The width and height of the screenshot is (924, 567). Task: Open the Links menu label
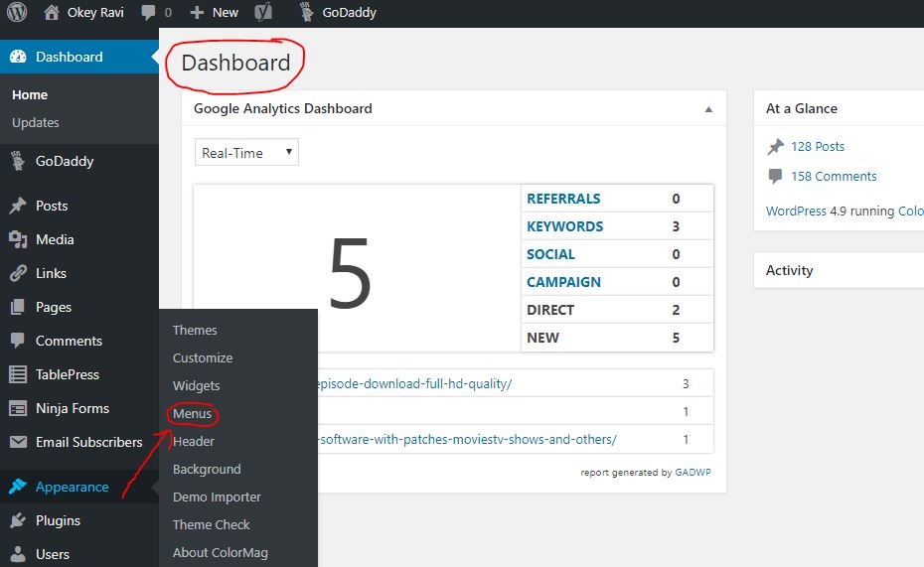coord(51,273)
